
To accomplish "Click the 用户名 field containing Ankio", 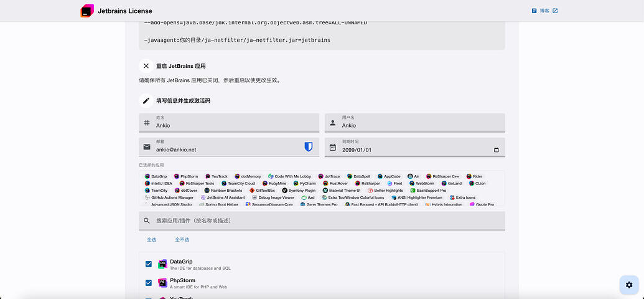I will (415, 123).
